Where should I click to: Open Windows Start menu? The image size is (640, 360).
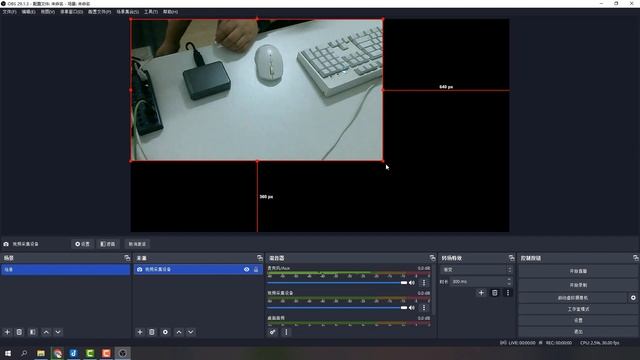(8, 353)
